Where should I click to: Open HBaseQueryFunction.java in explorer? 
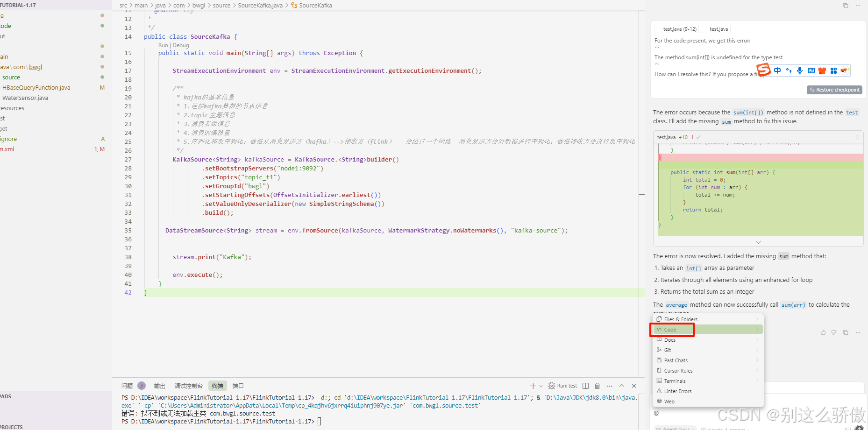[36, 88]
